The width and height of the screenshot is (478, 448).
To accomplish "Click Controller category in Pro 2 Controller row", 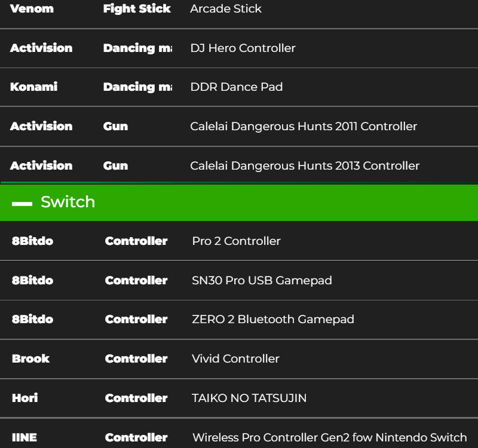I will tap(136, 241).
